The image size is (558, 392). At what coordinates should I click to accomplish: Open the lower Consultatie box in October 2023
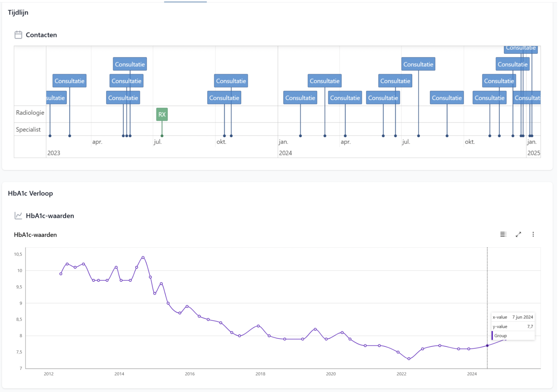224,98
